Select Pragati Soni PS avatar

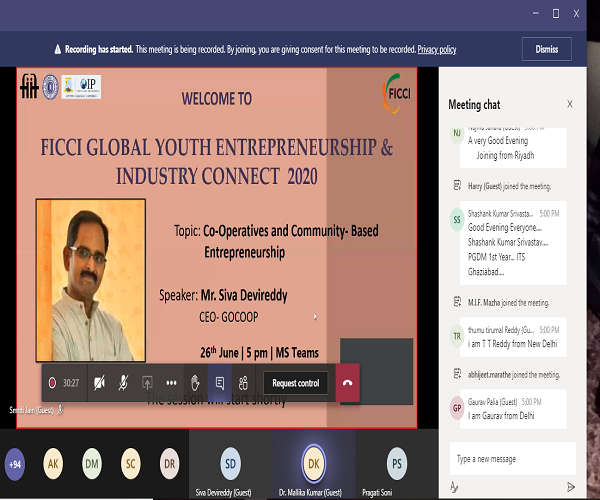coord(397,464)
